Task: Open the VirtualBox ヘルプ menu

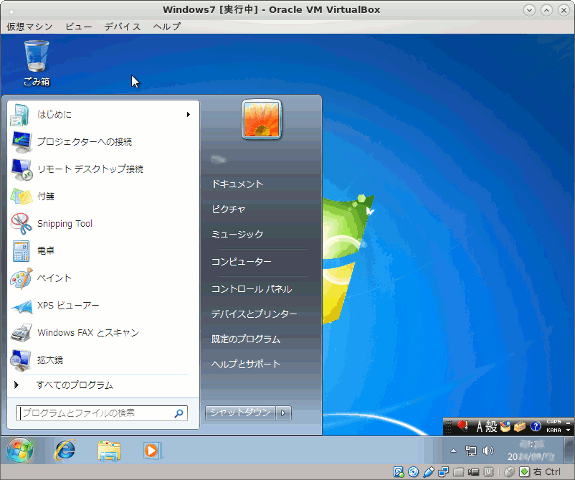Action: click(167, 27)
